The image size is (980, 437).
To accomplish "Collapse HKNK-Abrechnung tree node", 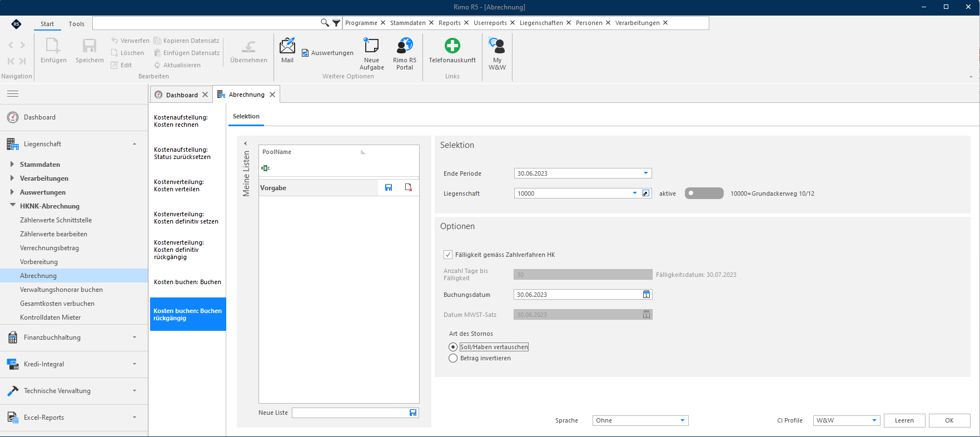I will tap(12, 205).
